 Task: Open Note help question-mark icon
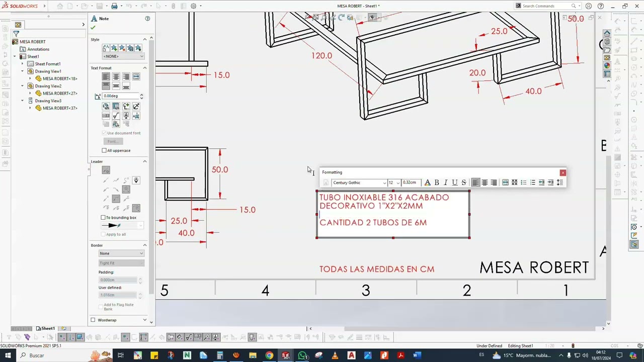(x=147, y=19)
